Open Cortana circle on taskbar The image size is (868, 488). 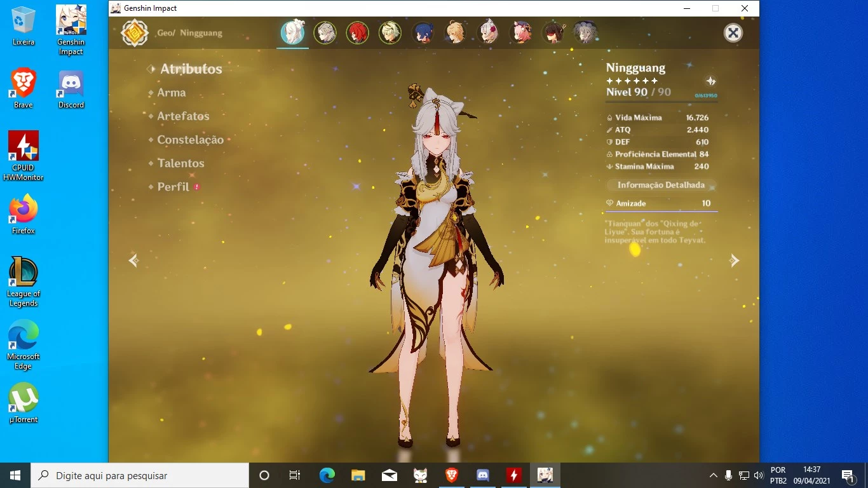pyautogui.click(x=264, y=475)
